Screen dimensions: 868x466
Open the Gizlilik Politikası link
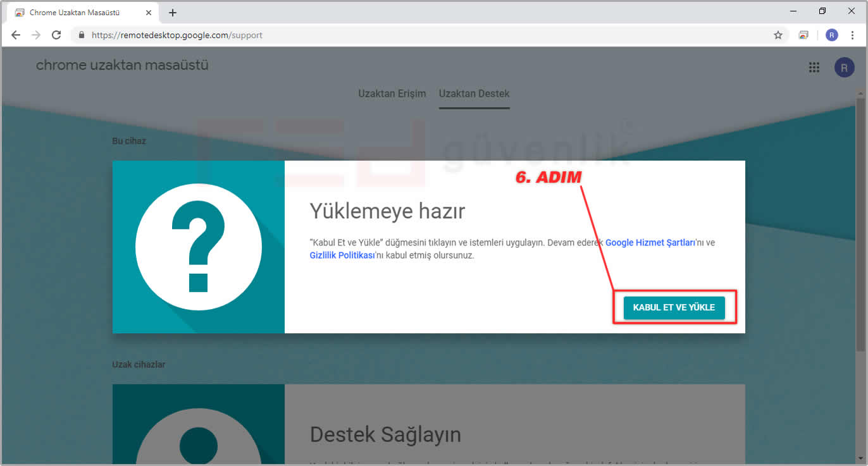343,256
